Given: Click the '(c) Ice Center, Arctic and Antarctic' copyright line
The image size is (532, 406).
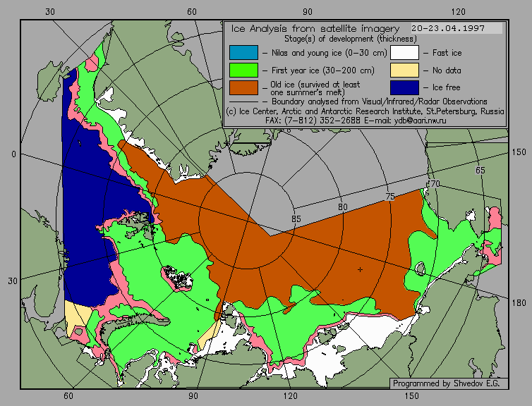Looking at the screenshot, I should pyautogui.click(x=365, y=111).
